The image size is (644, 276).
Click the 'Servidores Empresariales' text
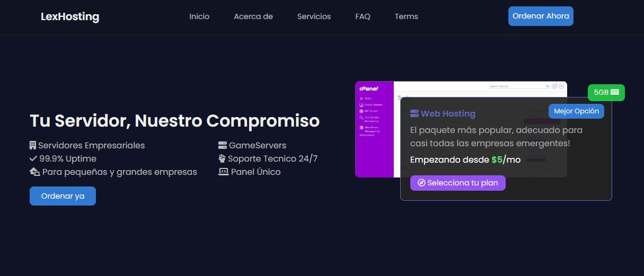click(x=91, y=145)
